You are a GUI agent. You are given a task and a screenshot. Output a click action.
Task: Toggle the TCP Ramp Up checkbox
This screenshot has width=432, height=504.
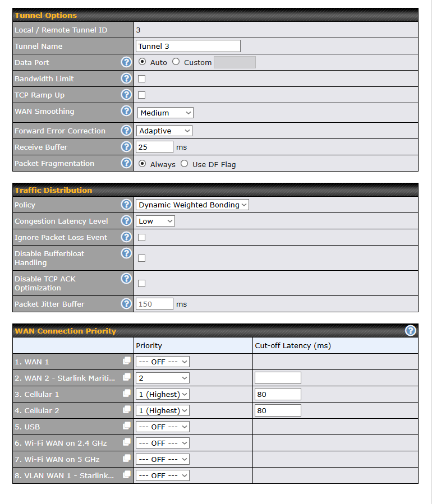tap(141, 95)
